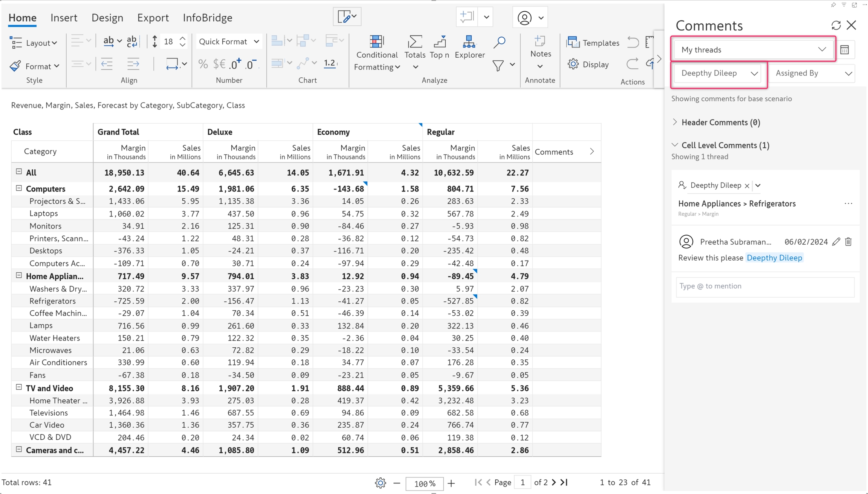This screenshot has width=868, height=494.
Task: Switch to the Insert tab
Action: tap(64, 18)
